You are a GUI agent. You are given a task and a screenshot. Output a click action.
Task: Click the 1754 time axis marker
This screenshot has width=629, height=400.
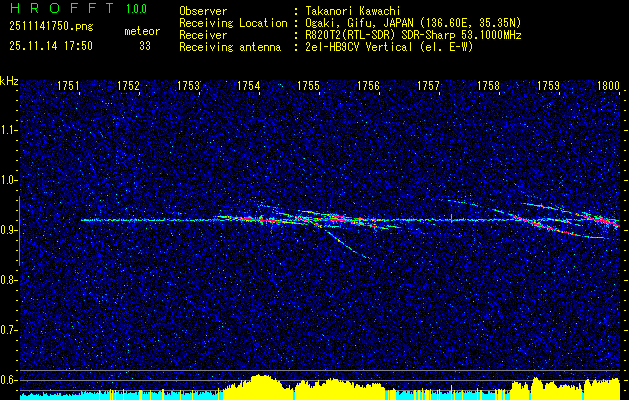[x=249, y=86]
